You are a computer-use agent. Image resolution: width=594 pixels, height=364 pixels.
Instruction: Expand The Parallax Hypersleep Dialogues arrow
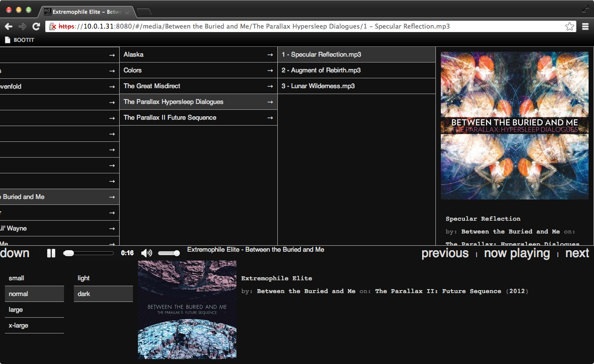pyautogui.click(x=270, y=102)
